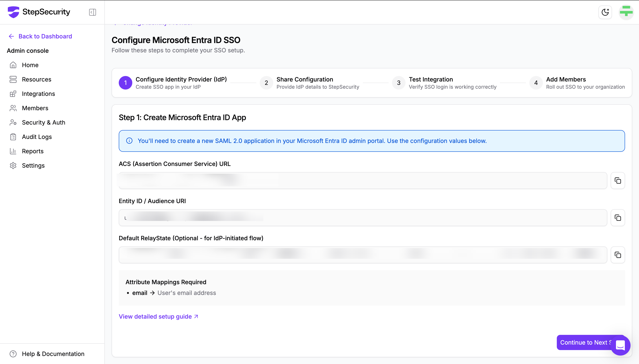
Task: Open Audit Logs
Action: click(x=37, y=137)
